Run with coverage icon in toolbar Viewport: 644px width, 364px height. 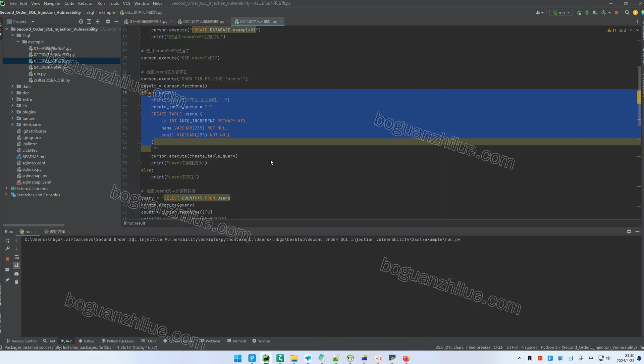coord(595,12)
